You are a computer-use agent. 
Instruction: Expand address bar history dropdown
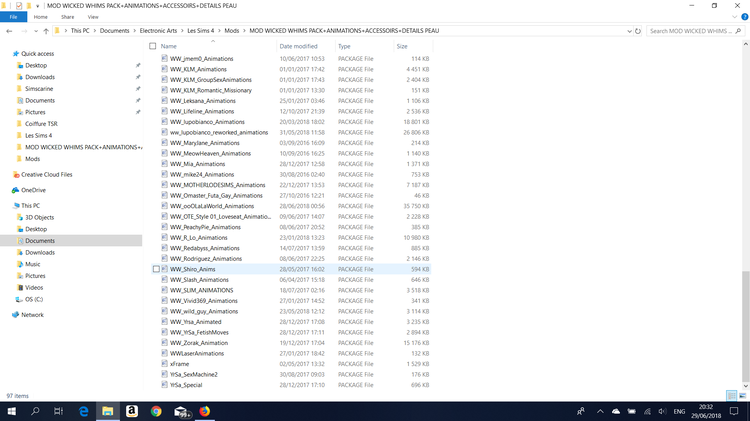click(x=629, y=31)
